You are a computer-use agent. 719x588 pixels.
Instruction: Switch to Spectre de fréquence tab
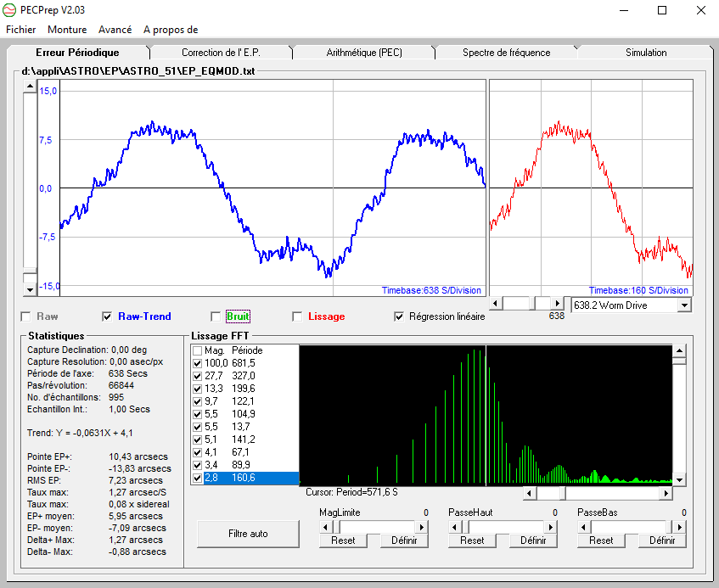[506, 53]
